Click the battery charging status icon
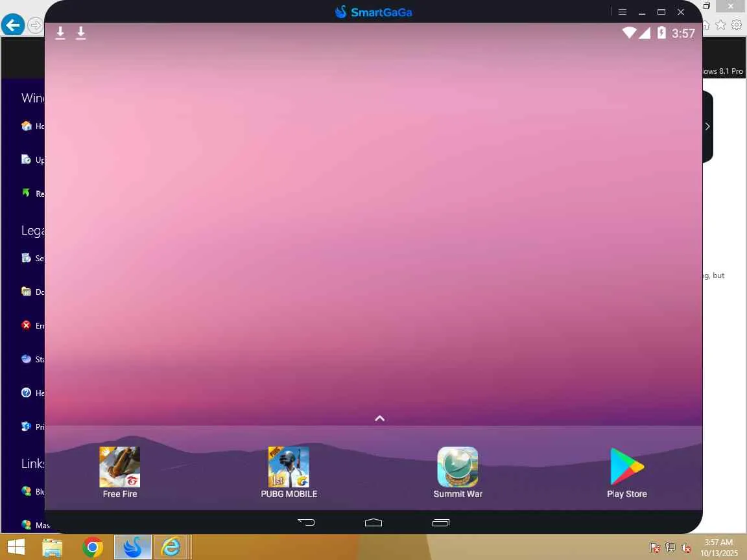This screenshot has height=560, width=747. pyautogui.click(x=661, y=33)
